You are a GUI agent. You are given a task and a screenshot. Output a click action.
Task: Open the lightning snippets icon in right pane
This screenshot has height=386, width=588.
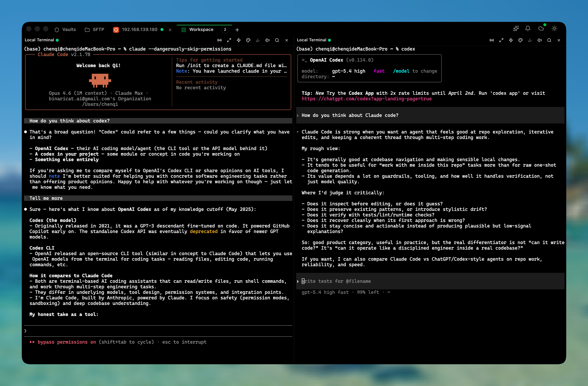coord(511,40)
